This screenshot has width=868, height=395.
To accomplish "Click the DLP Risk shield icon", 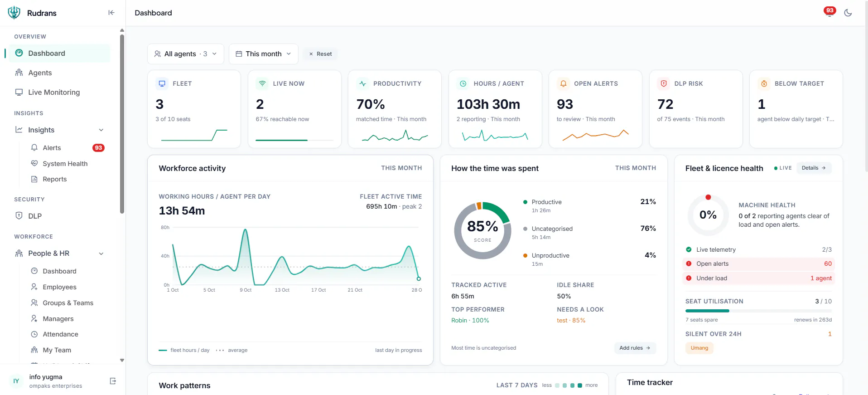I will tap(664, 83).
